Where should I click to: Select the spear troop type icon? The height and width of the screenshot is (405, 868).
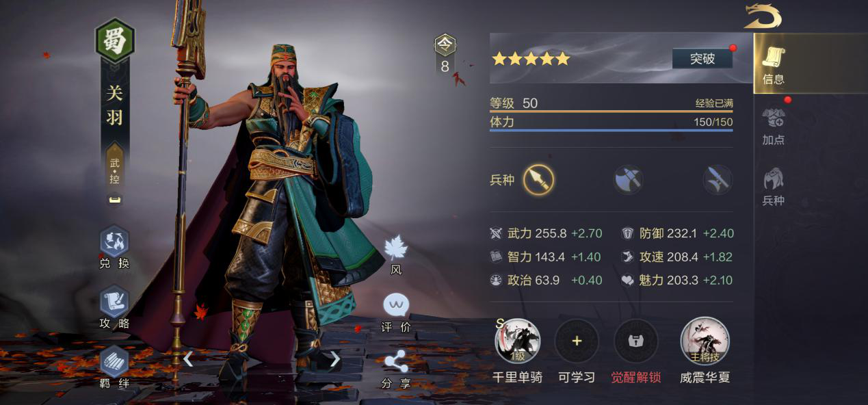coord(538,180)
